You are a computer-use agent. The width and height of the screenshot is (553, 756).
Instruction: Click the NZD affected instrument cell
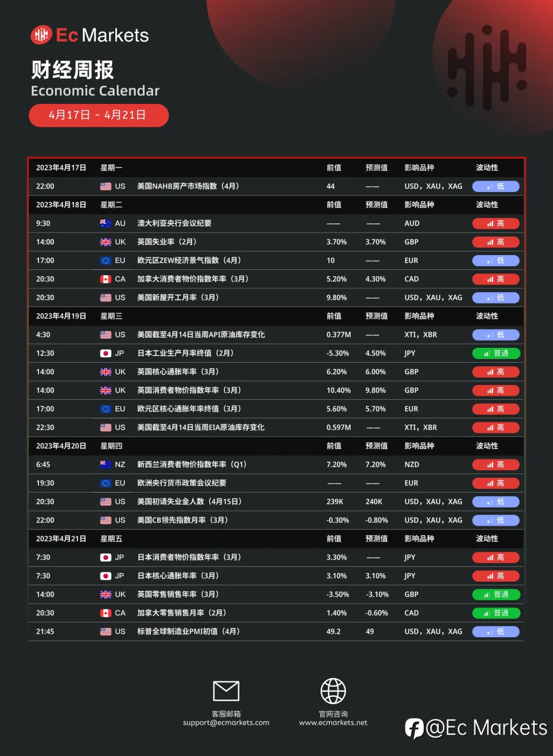(412, 465)
